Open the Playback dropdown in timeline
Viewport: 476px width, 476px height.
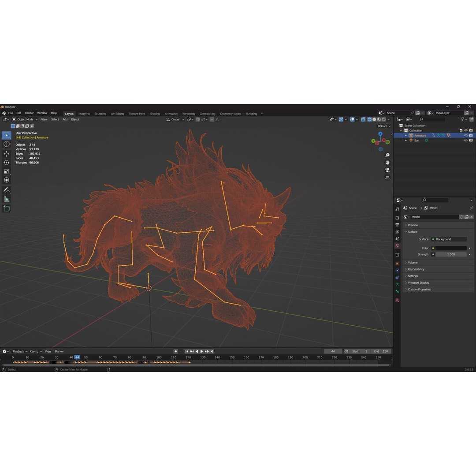[x=20, y=351]
